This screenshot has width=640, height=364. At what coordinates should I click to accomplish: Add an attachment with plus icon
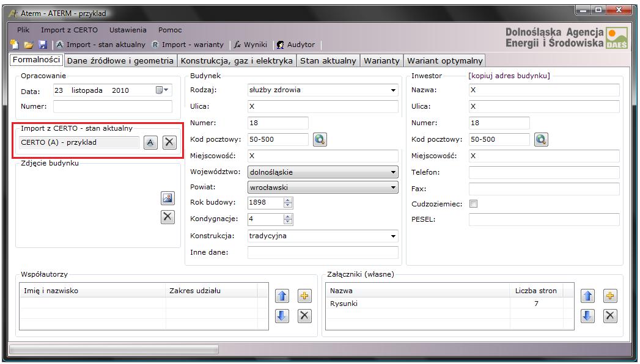click(x=610, y=296)
